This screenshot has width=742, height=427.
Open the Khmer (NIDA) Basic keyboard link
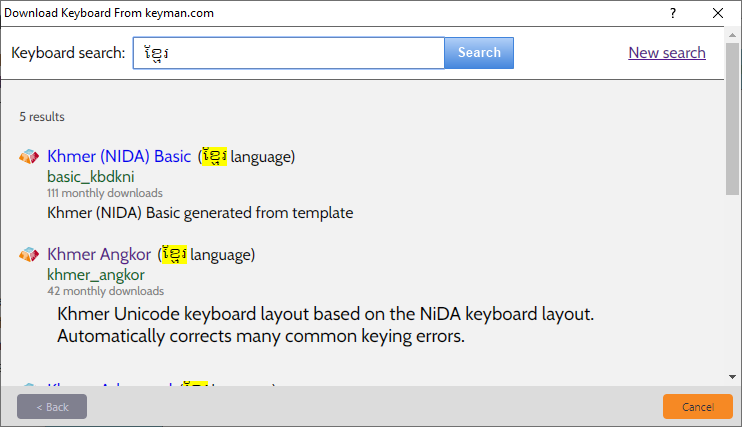click(119, 156)
